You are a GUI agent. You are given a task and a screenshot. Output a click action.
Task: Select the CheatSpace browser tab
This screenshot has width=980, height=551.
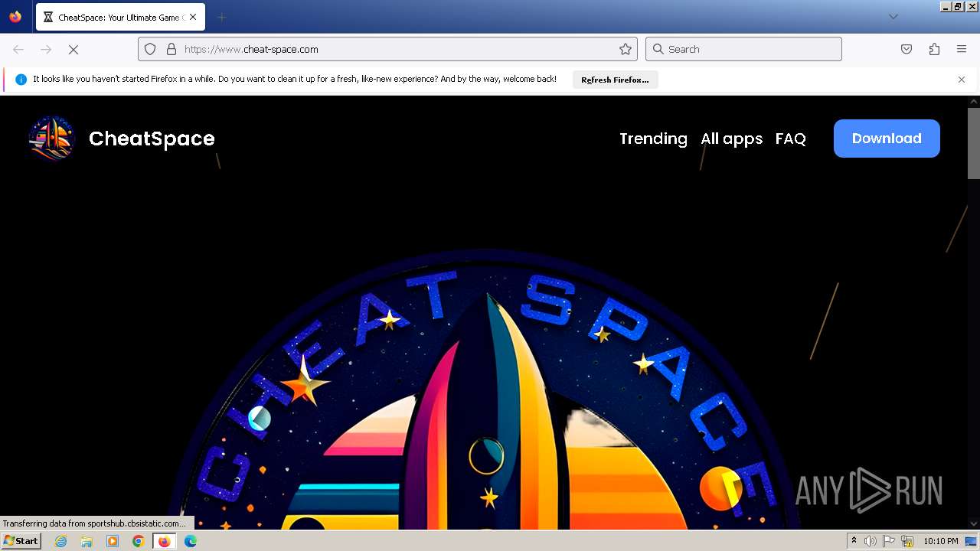coord(119,17)
